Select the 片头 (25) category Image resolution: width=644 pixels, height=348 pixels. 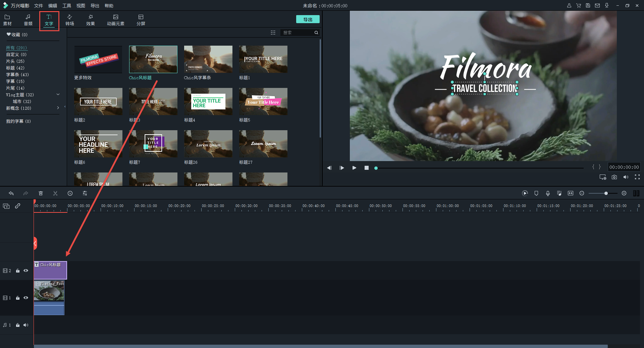point(15,61)
